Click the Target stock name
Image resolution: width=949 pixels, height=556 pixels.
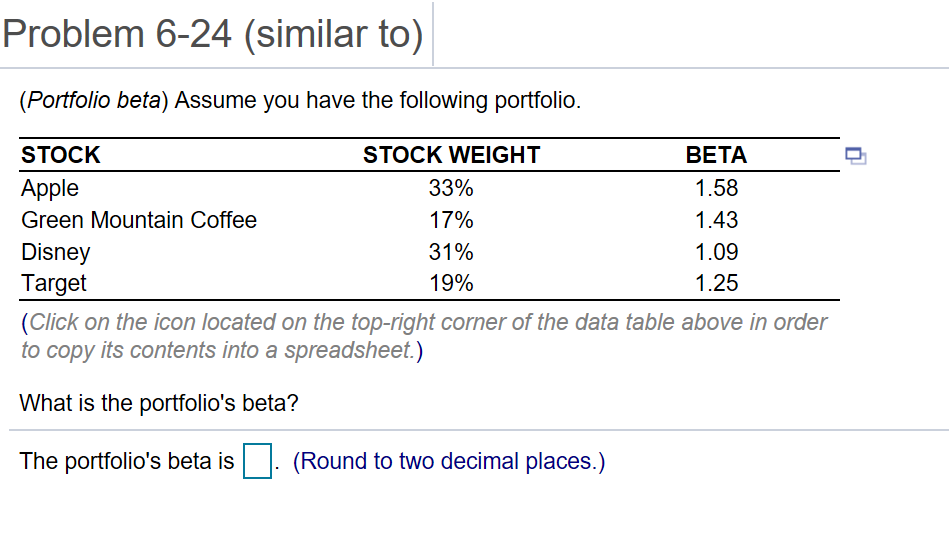coord(54,283)
